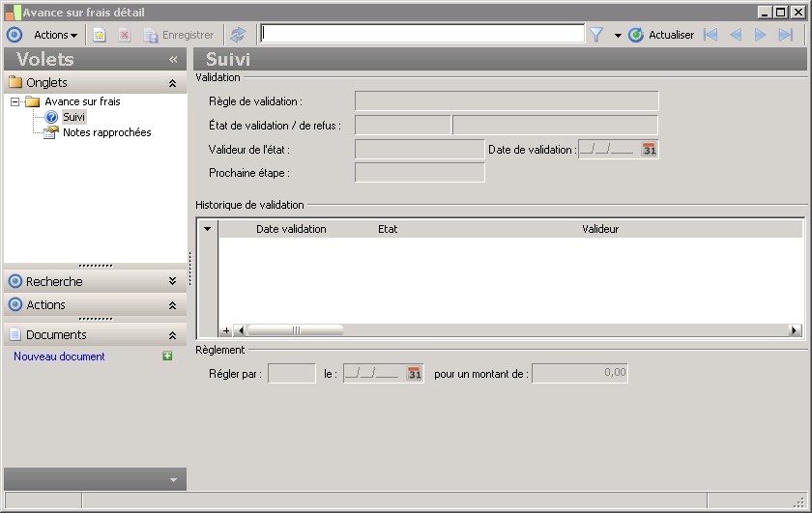Expand the Recherche panel

(x=172, y=281)
